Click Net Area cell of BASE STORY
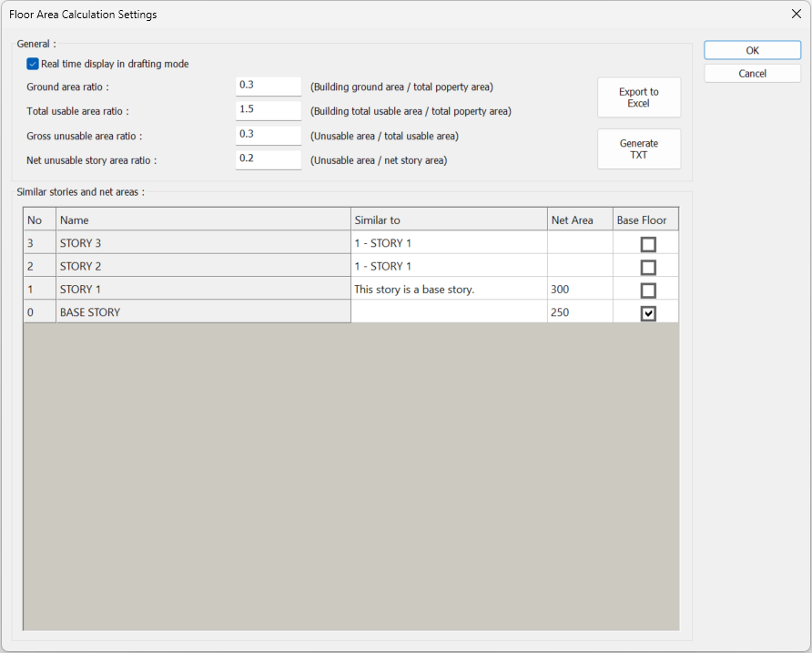Image resolution: width=812 pixels, height=653 pixels. 579,312
